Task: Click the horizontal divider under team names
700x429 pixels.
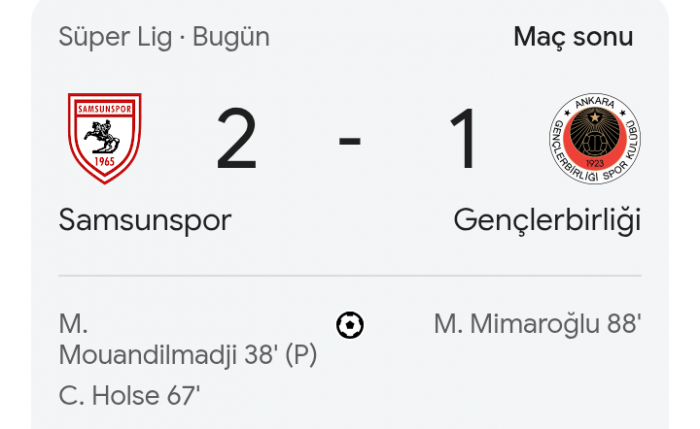Action: (350, 275)
